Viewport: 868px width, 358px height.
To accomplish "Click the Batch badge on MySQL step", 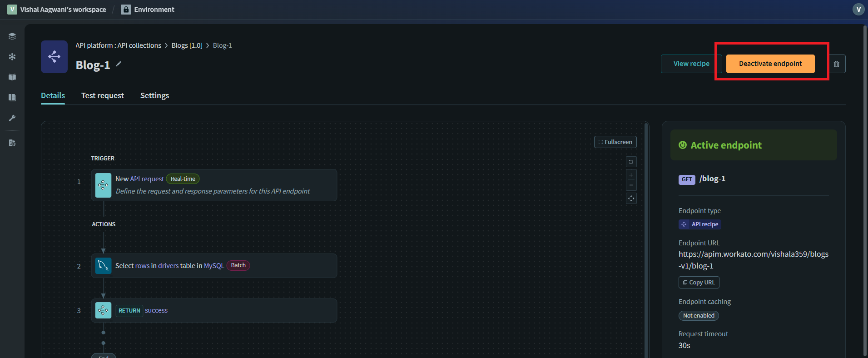I will pyautogui.click(x=238, y=265).
